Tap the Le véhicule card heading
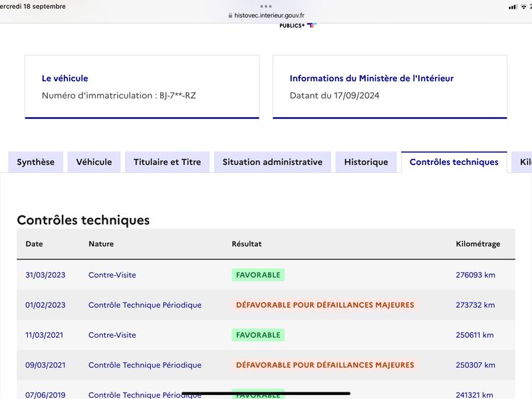 point(65,78)
